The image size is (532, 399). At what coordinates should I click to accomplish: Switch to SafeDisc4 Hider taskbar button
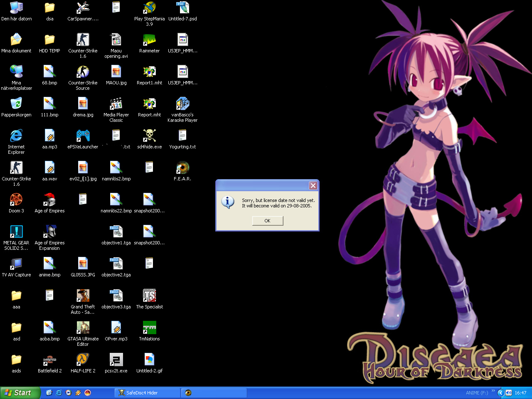coord(148,393)
